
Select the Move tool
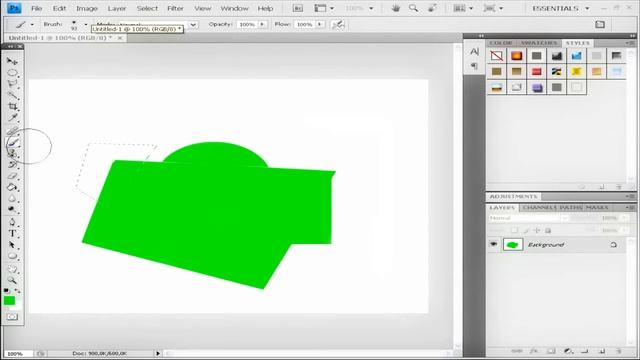point(12,61)
